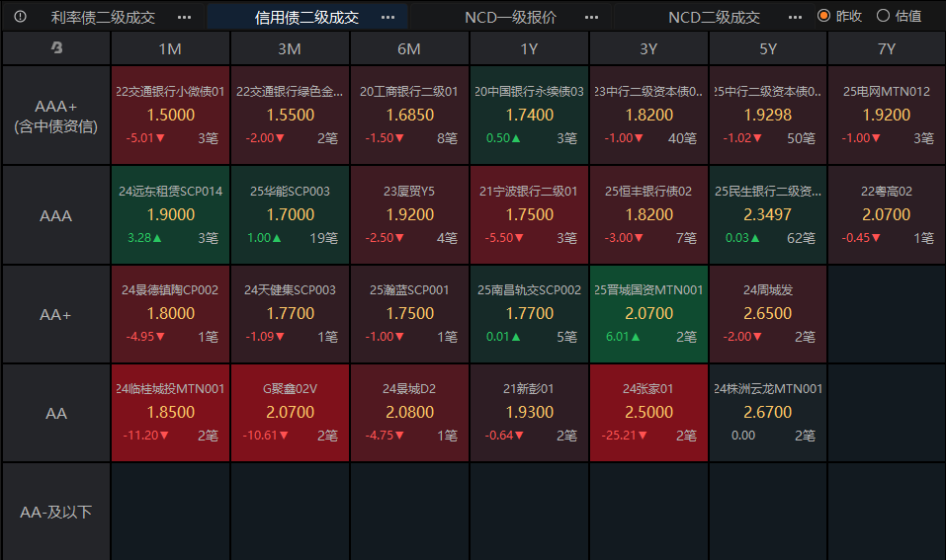Open the 21新彭01 cell
This screenshot has width=946, height=560.
click(x=529, y=413)
